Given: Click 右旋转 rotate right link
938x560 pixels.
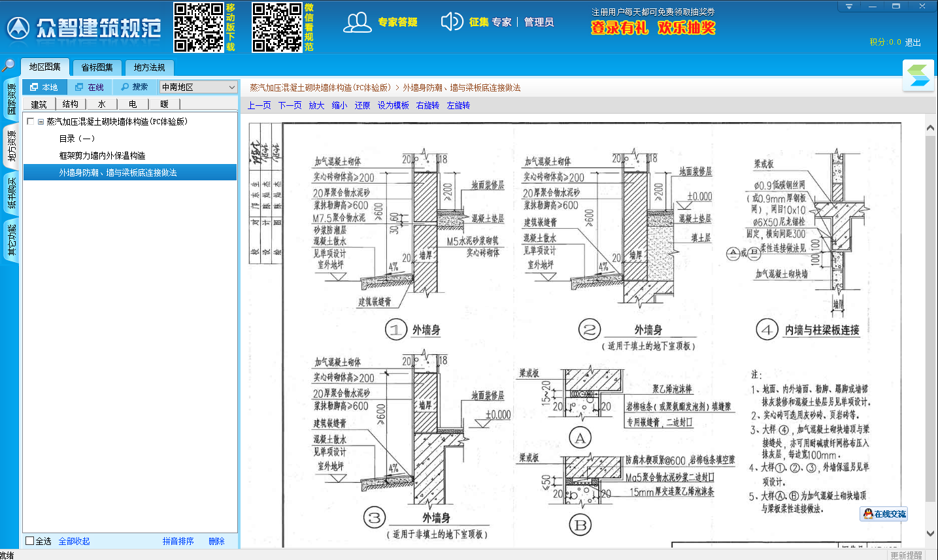Looking at the screenshot, I should (x=428, y=105).
